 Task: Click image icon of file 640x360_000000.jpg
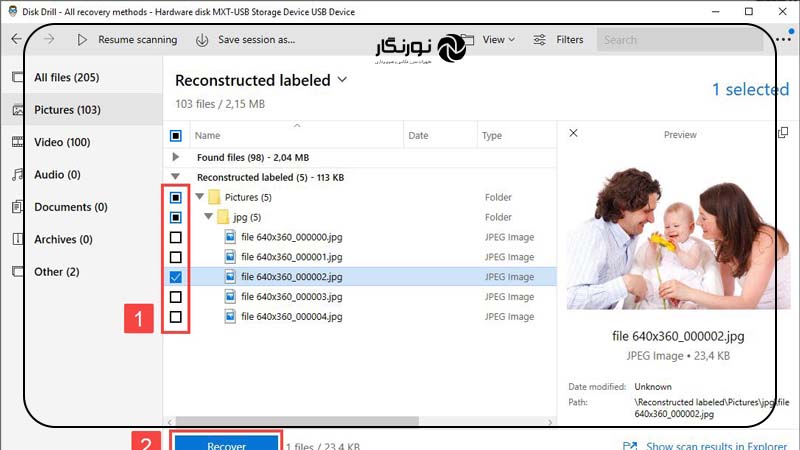point(230,237)
